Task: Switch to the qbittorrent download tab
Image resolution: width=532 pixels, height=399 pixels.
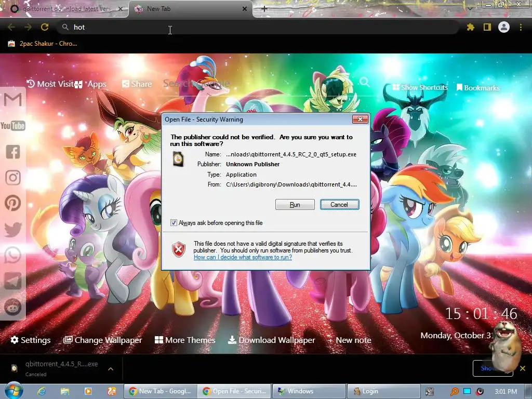Action: 64,9
